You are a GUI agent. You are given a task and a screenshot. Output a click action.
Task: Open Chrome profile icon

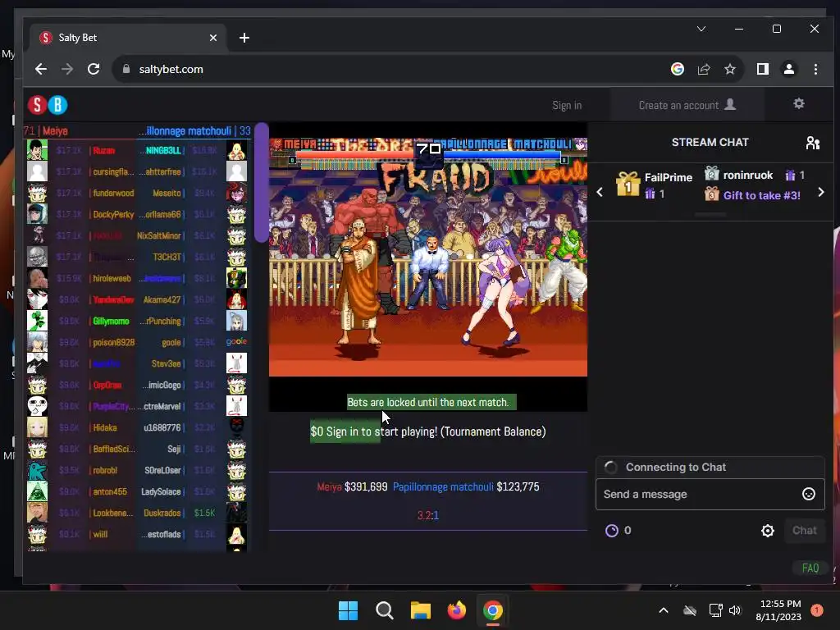pyautogui.click(x=788, y=69)
